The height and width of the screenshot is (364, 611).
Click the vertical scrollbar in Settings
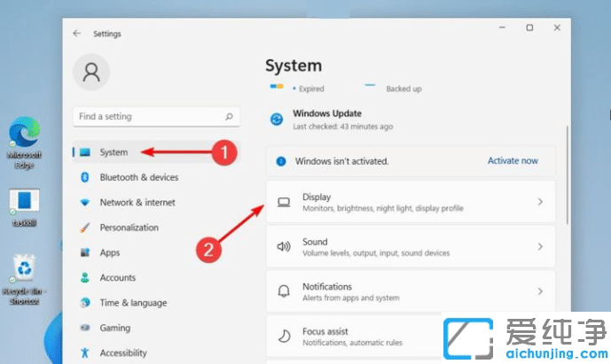tap(568, 177)
